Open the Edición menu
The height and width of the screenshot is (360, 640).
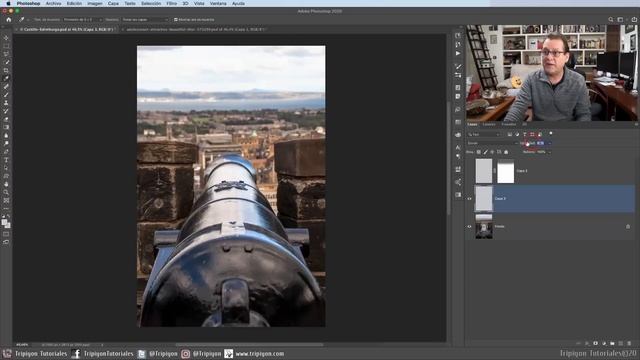[74, 3]
